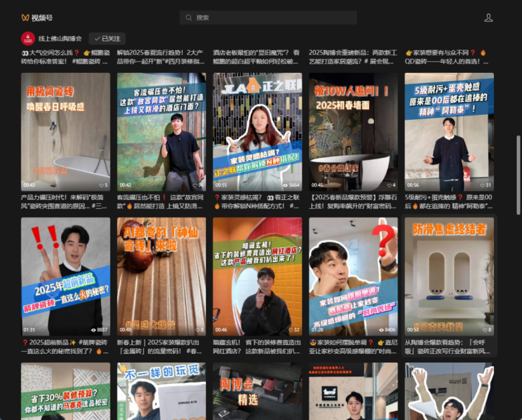
Task: Toggle the 已关注 follow button
Action: [107, 39]
